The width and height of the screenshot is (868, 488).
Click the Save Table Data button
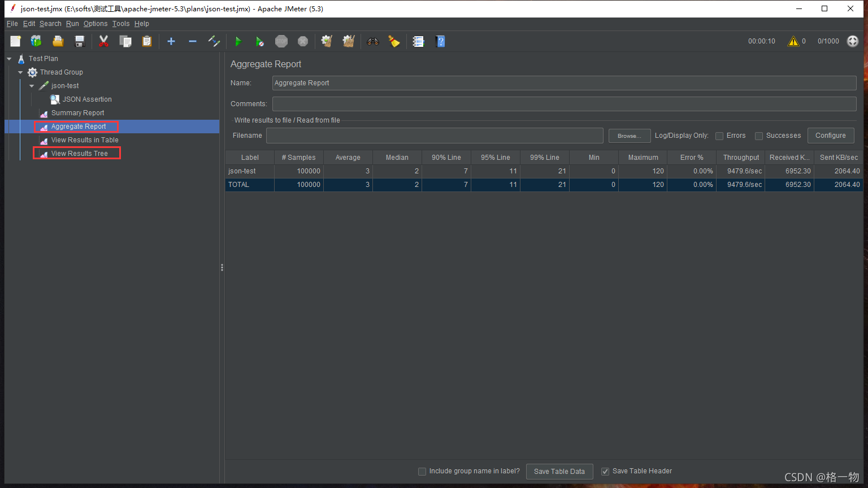click(559, 472)
